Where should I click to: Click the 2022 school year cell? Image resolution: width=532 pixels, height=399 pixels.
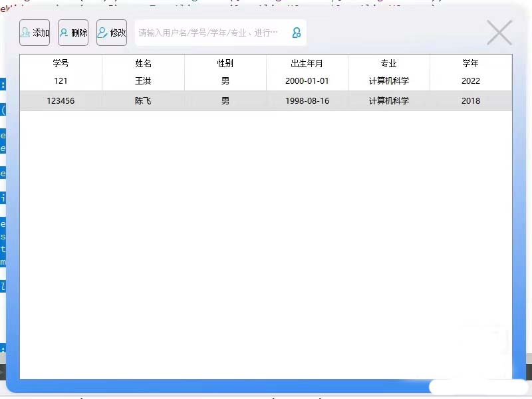[471, 80]
